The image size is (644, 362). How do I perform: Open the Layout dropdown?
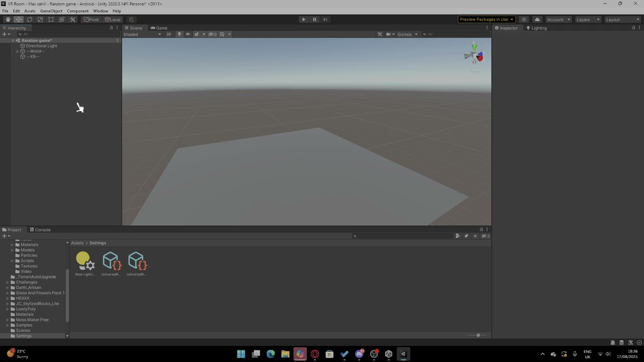622,20
